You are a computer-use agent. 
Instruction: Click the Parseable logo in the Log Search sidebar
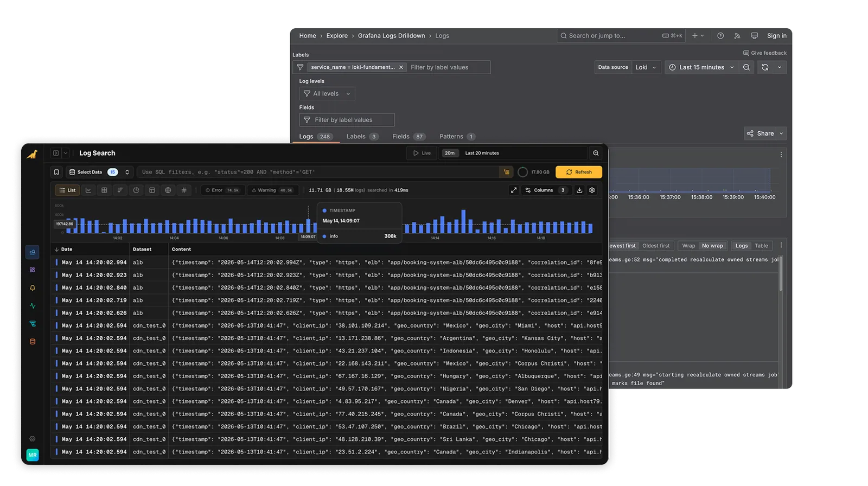pyautogui.click(x=33, y=154)
